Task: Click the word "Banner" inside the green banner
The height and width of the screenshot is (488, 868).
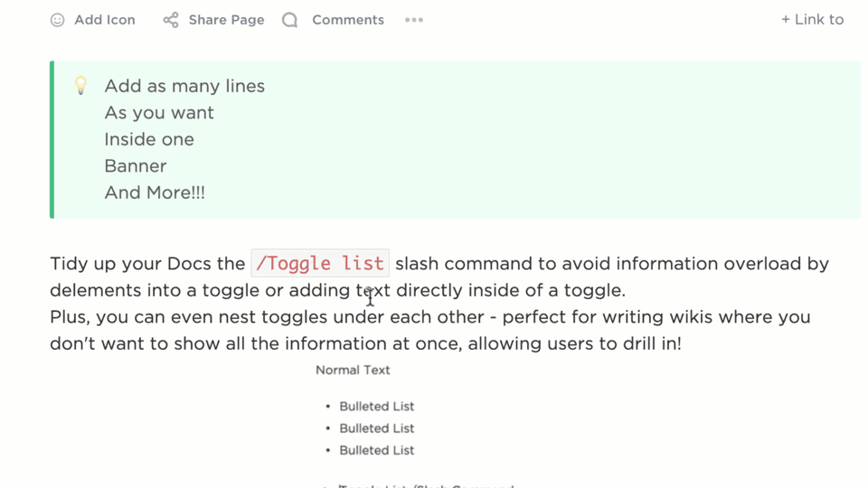Action: [x=136, y=166]
